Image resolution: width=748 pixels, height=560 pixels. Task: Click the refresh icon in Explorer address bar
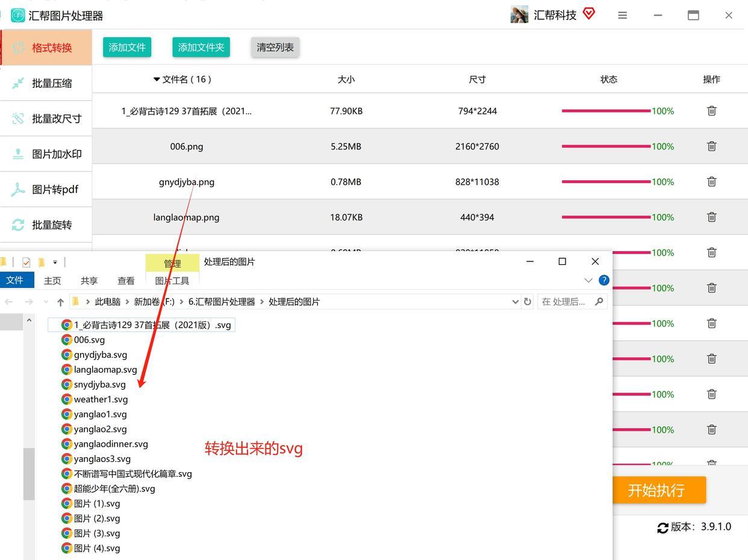coord(528,302)
